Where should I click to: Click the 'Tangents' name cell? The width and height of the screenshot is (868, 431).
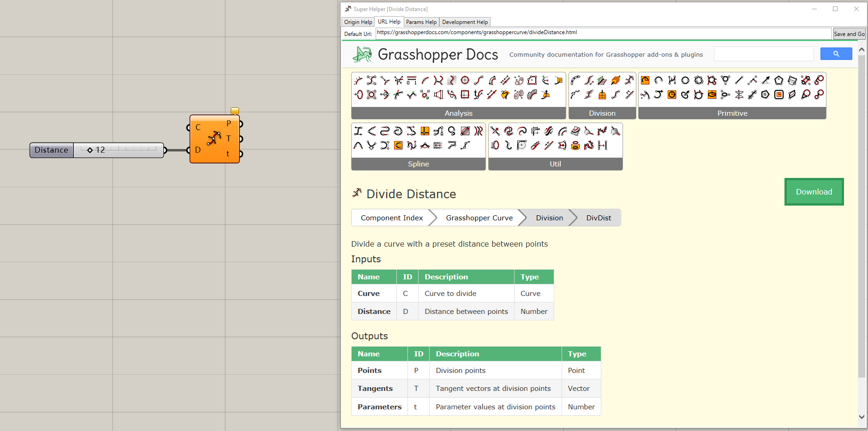(379, 388)
